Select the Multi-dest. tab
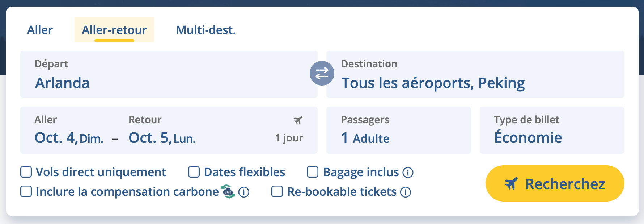This screenshot has height=224, width=644. pyautogui.click(x=206, y=30)
